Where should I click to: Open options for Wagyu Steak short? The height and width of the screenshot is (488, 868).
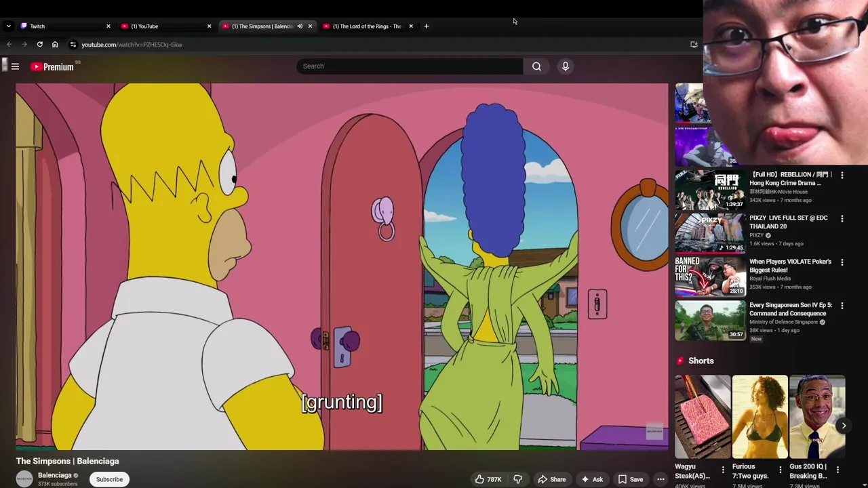(x=723, y=469)
